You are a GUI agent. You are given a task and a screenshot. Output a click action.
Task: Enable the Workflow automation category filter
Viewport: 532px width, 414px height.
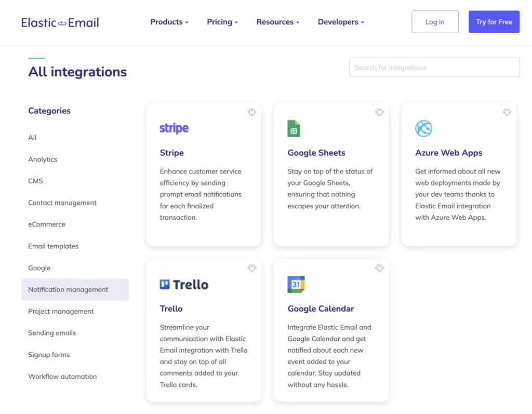click(62, 376)
